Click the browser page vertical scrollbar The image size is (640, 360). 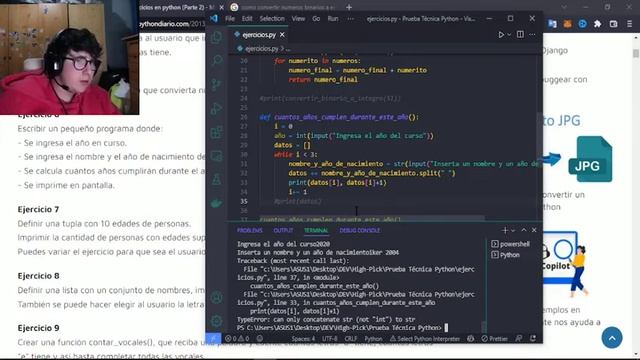(636, 53)
